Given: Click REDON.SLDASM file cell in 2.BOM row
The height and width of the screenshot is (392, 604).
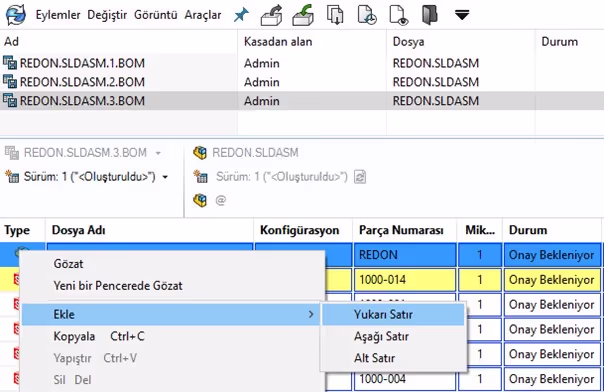Looking at the screenshot, I should point(436,82).
